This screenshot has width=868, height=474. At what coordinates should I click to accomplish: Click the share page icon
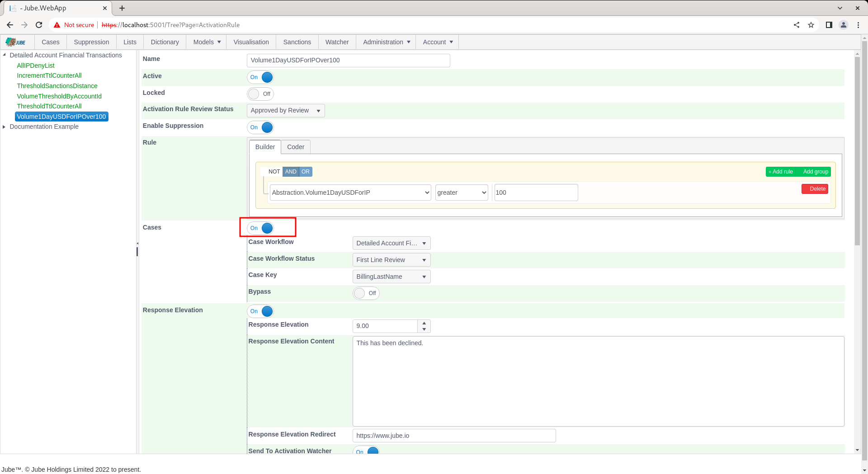click(x=797, y=25)
